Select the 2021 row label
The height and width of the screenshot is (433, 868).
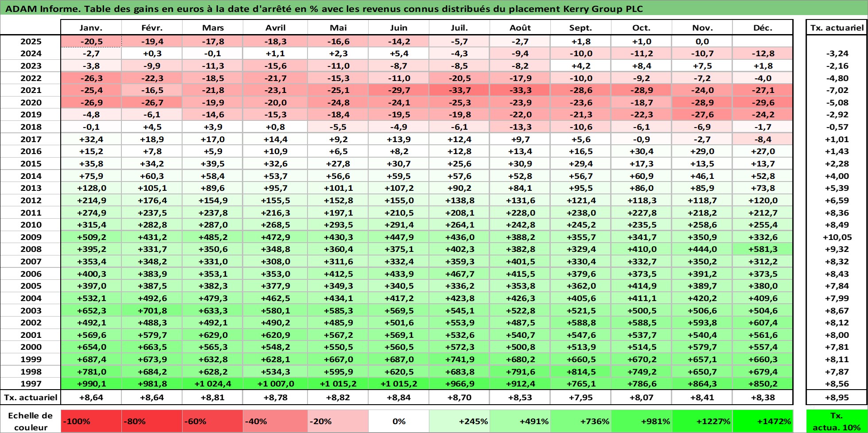click(x=31, y=90)
